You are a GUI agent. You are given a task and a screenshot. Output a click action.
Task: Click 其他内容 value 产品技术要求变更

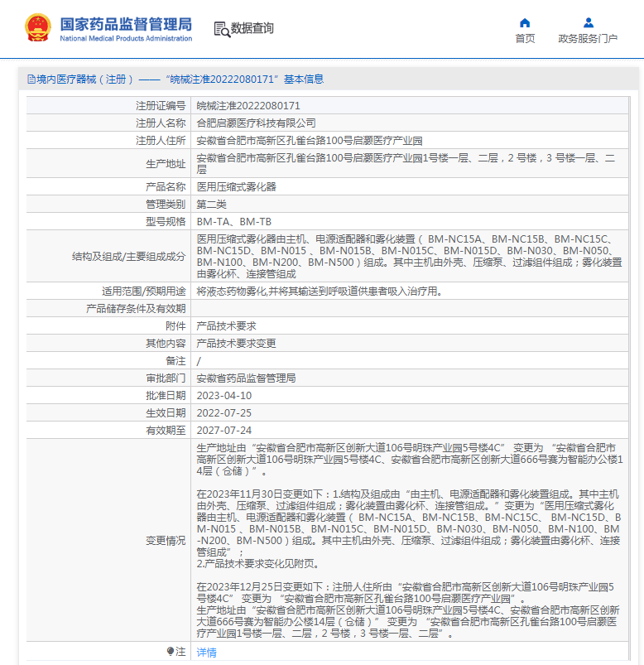point(236,343)
